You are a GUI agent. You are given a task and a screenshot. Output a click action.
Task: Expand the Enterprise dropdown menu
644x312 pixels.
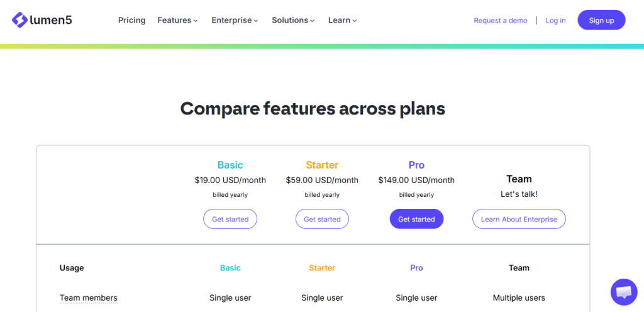[235, 20]
